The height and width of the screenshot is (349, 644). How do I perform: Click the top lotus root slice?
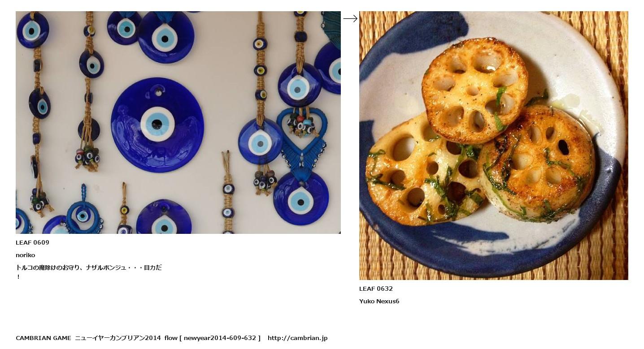click(475, 90)
